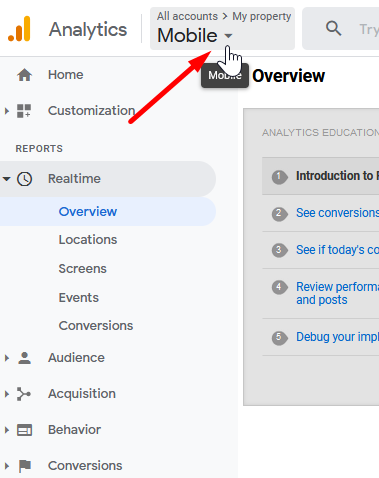This screenshot has height=478, width=379.
Task: Collapse the Realtime reports section arrow
Action: pyautogui.click(x=6, y=179)
